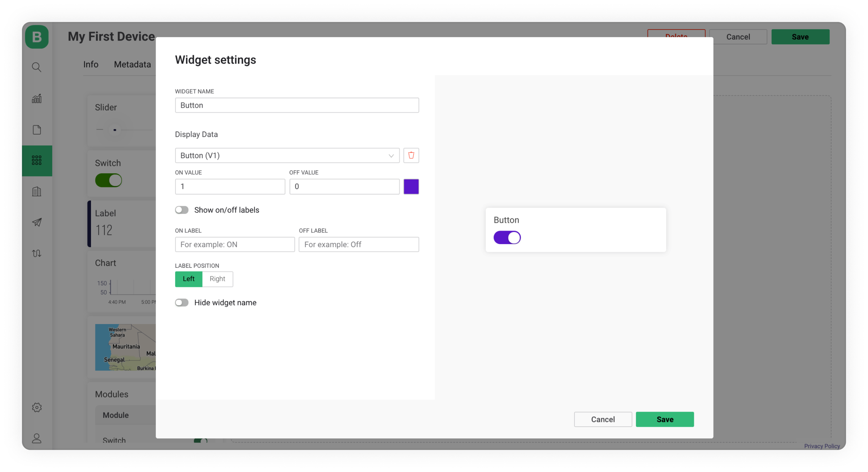868x472 pixels.
Task: Select the templates grid icon
Action: click(x=37, y=160)
